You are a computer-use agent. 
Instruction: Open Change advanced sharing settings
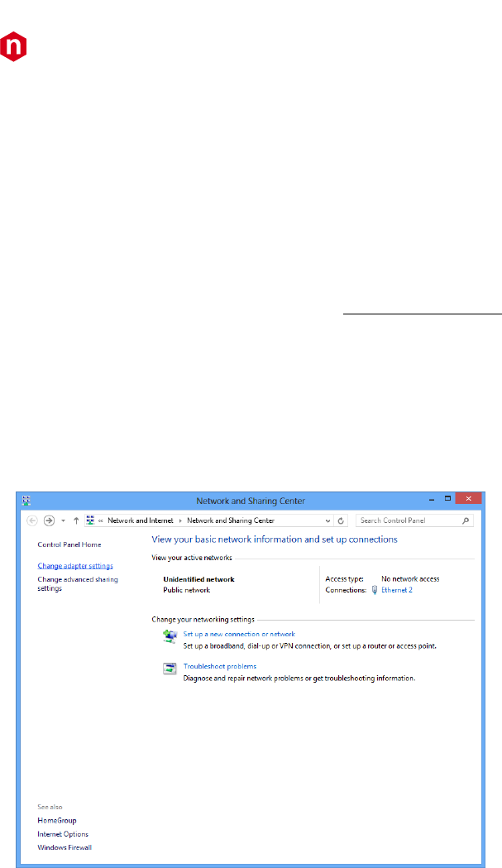click(x=78, y=583)
